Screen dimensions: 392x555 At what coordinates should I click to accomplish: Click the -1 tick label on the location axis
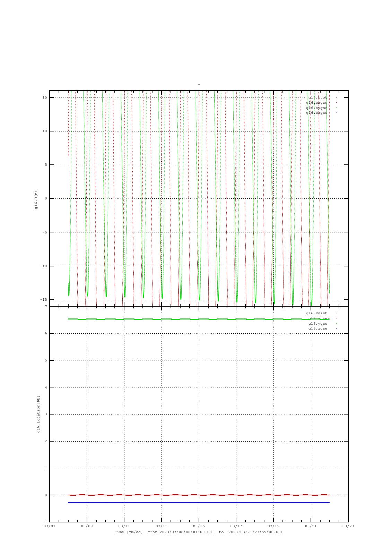coord(45,522)
